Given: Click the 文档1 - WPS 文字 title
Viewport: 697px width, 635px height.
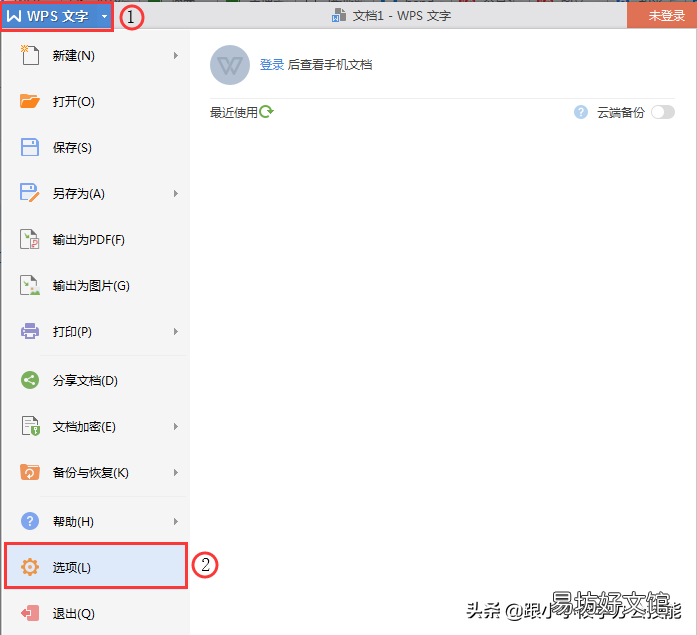Looking at the screenshot, I should [x=402, y=16].
